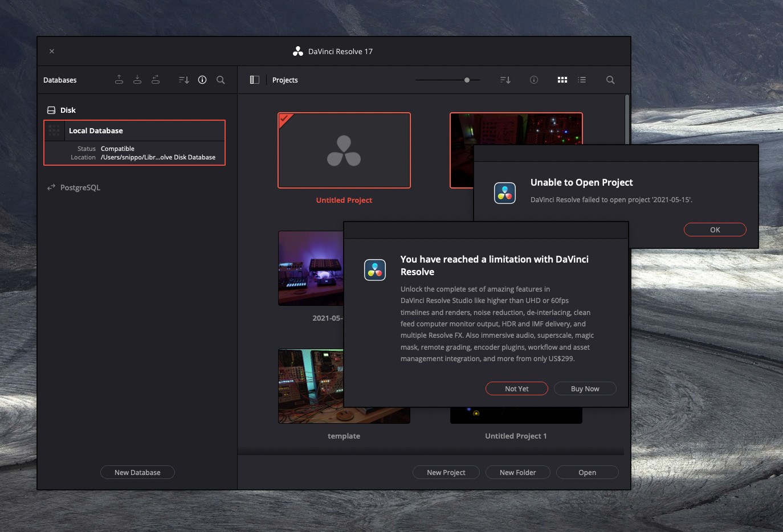
Task: Click the PostgreSQL network arrows icon
Action: pos(51,187)
